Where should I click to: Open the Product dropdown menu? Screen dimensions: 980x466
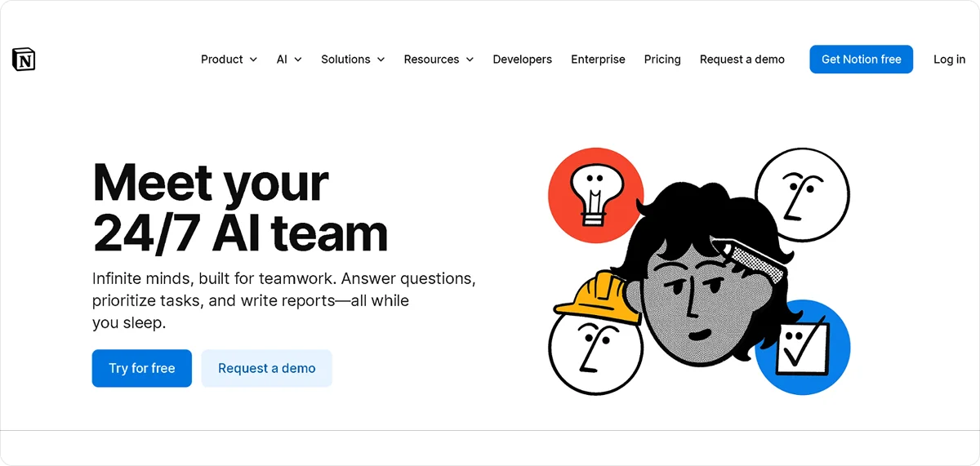pos(229,60)
